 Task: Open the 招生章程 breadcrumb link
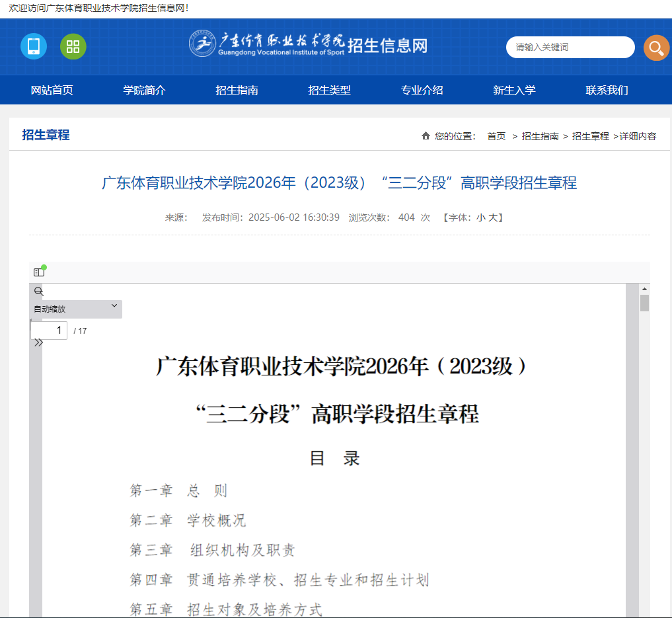tap(590, 136)
